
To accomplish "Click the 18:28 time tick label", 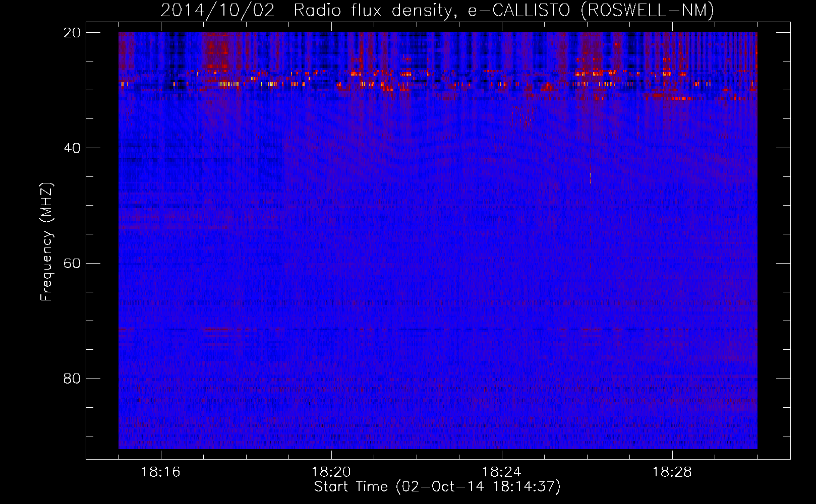I will 672,472.
